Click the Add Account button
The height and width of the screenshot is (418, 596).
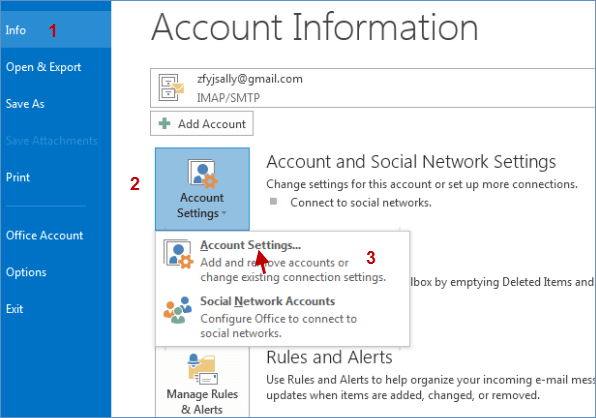202,124
